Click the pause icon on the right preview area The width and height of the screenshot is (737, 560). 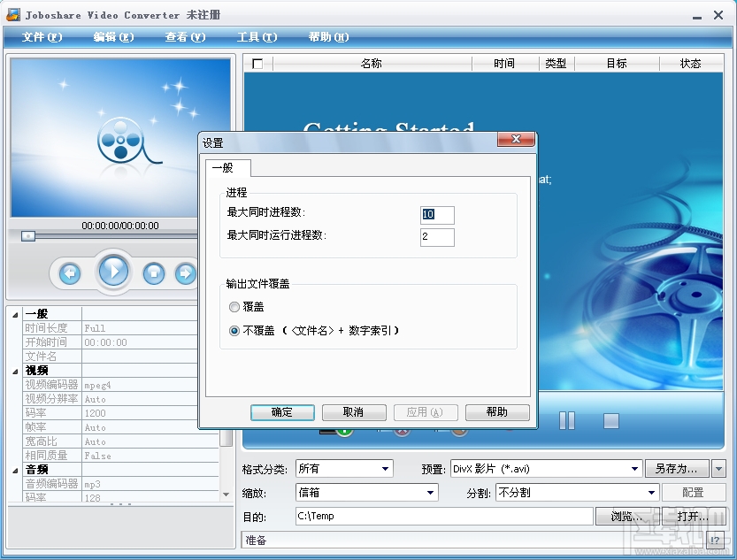566,420
